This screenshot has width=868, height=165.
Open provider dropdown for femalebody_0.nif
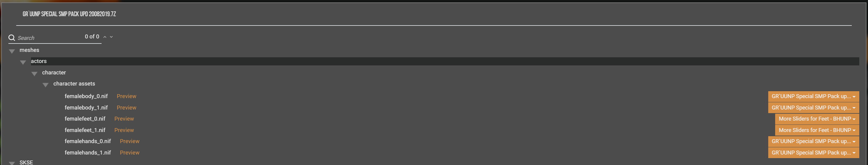pyautogui.click(x=813, y=97)
